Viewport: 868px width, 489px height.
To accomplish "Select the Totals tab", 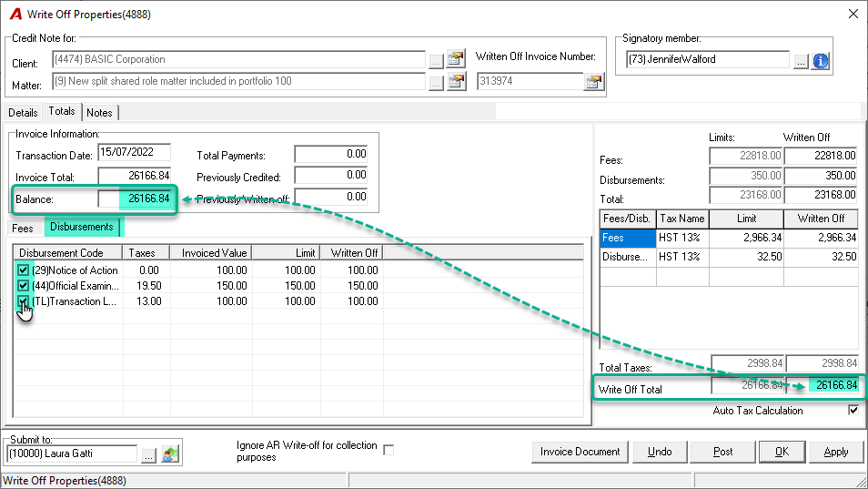I will tap(62, 111).
